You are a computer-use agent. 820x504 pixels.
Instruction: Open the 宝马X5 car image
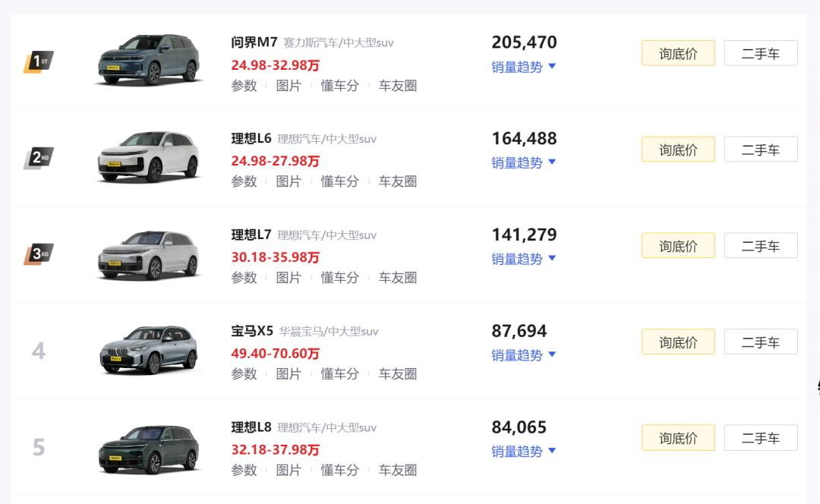[149, 348]
